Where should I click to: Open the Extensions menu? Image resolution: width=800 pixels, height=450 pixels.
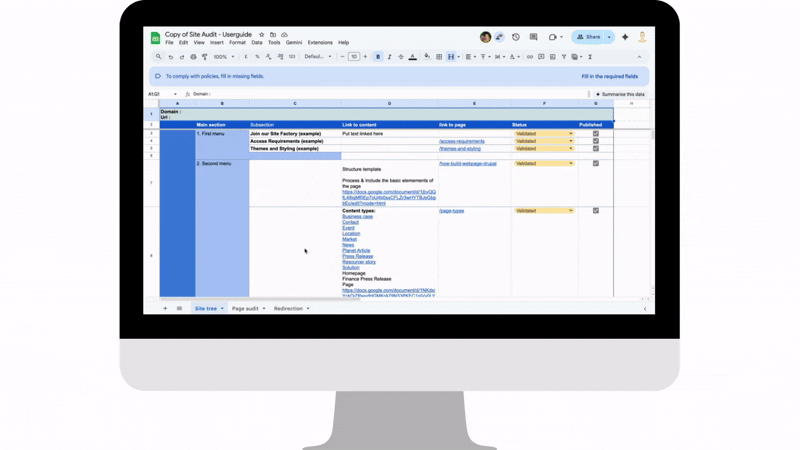pyautogui.click(x=320, y=43)
